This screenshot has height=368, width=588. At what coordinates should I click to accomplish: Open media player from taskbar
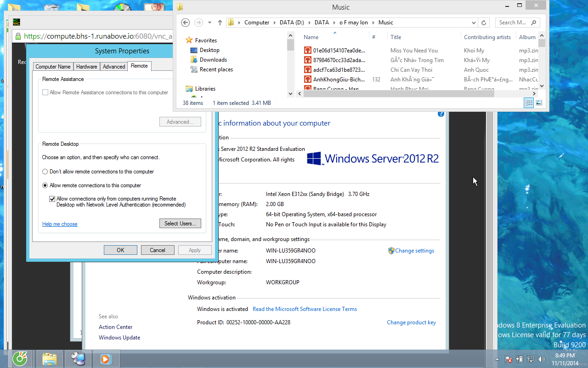pyautogui.click(x=106, y=358)
